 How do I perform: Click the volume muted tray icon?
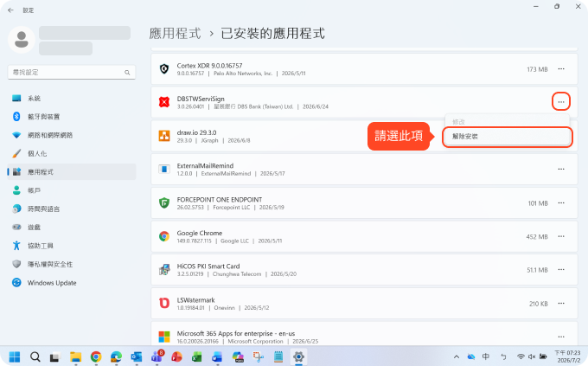pos(532,356)
